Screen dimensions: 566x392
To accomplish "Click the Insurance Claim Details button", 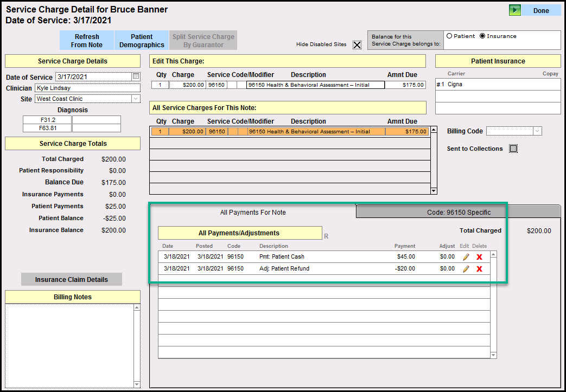I will coord(72,280).
